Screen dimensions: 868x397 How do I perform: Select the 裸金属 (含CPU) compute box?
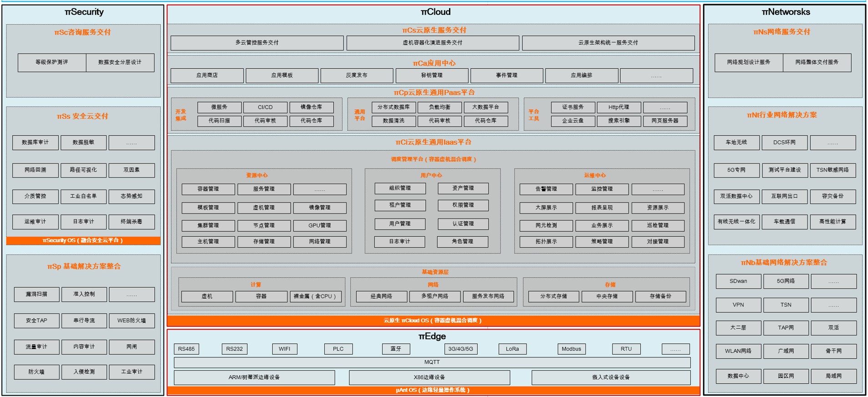[315, 296]
